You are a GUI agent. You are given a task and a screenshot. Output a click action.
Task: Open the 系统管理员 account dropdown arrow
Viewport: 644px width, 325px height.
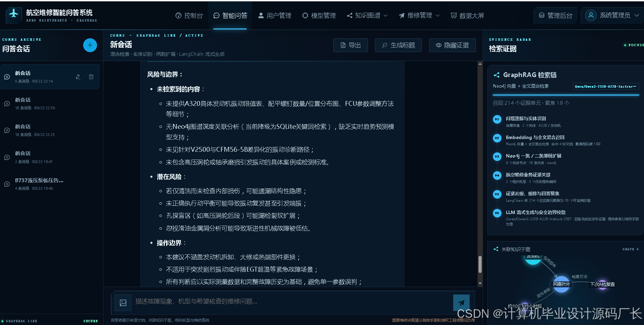click(x=636, y=15)
